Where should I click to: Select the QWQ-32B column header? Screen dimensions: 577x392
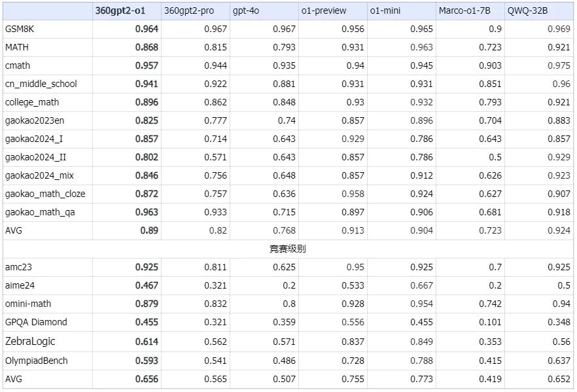click(523, 10)
